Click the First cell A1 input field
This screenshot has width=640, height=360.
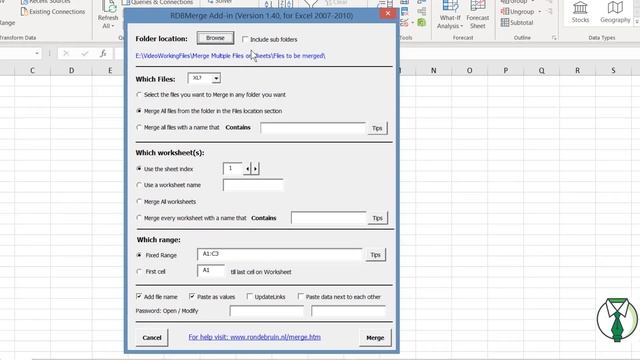pyautogui.click(x=211, y=271)
